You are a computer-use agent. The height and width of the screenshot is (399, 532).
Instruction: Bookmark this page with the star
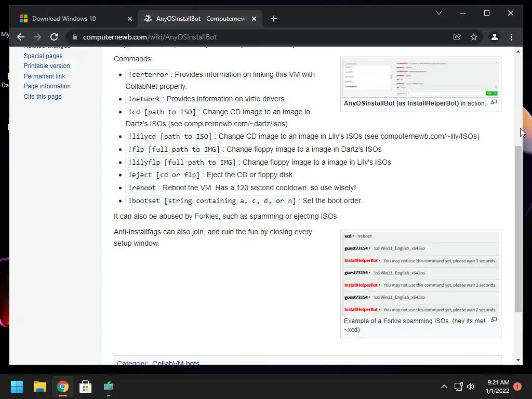(474, 37)
